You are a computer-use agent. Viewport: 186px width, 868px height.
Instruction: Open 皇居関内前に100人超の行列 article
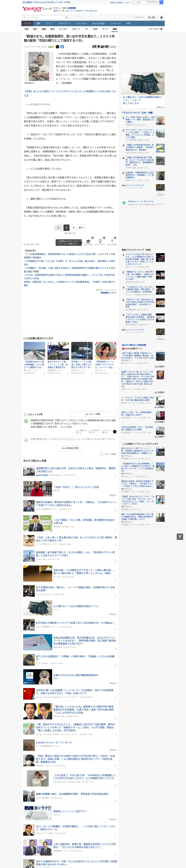[x=76, y=470]
